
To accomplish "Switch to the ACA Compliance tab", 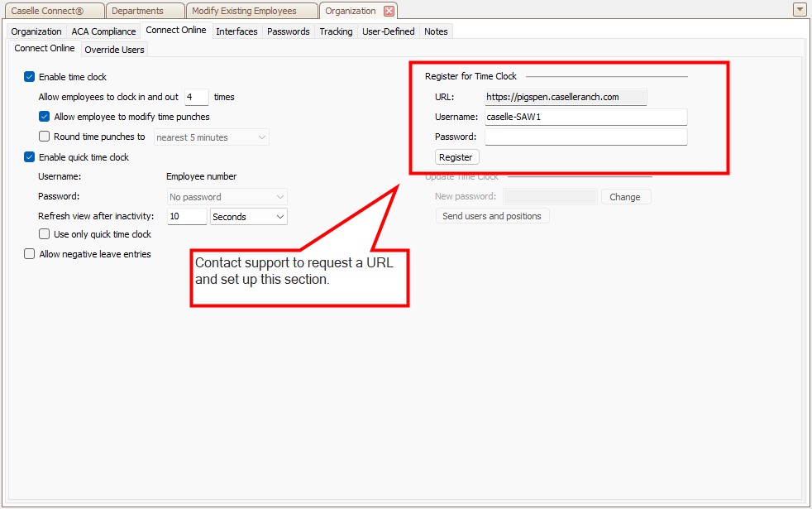I will [103, 31].
